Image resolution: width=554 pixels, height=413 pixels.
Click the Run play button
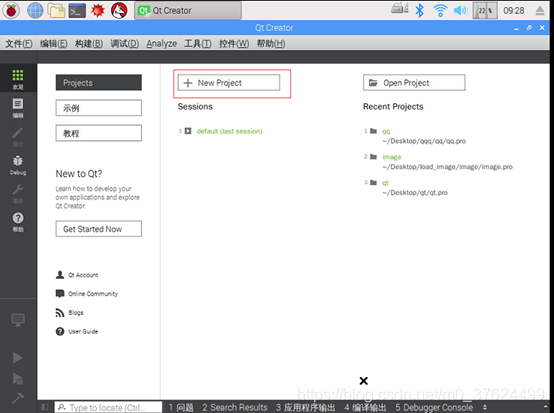coord(18,358)
